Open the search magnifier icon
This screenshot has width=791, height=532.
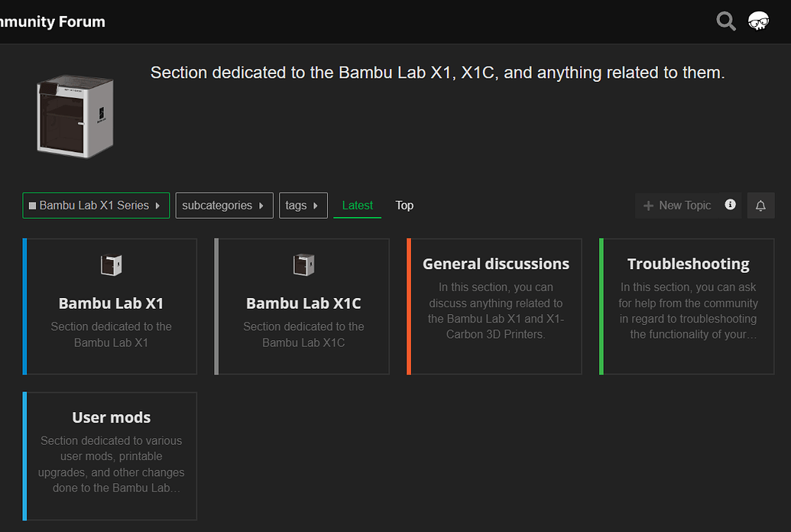coord(726,21)
